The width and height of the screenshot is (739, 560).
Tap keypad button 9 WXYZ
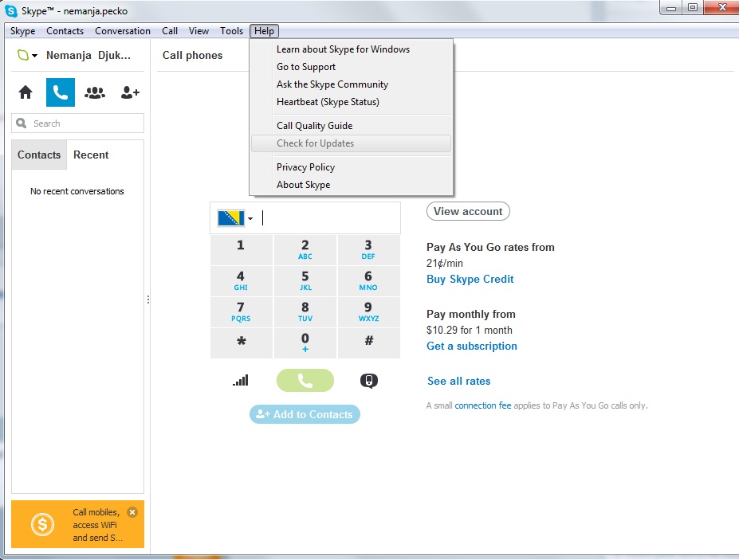tap(368, 312)
